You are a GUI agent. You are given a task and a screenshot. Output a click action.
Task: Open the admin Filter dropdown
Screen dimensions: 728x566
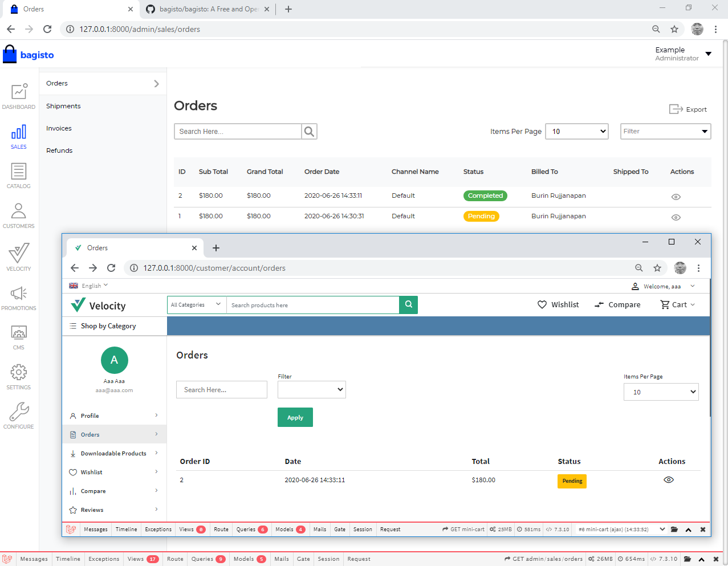click(665, 132)
